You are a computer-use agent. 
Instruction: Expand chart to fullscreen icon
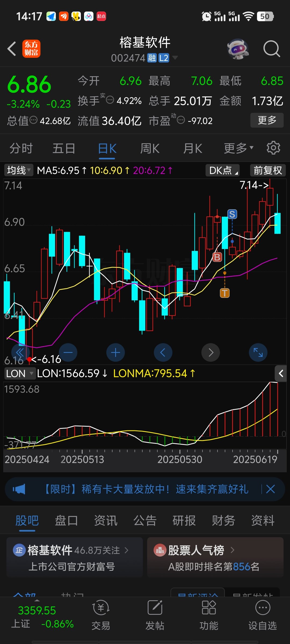click(x=258, y=352)
